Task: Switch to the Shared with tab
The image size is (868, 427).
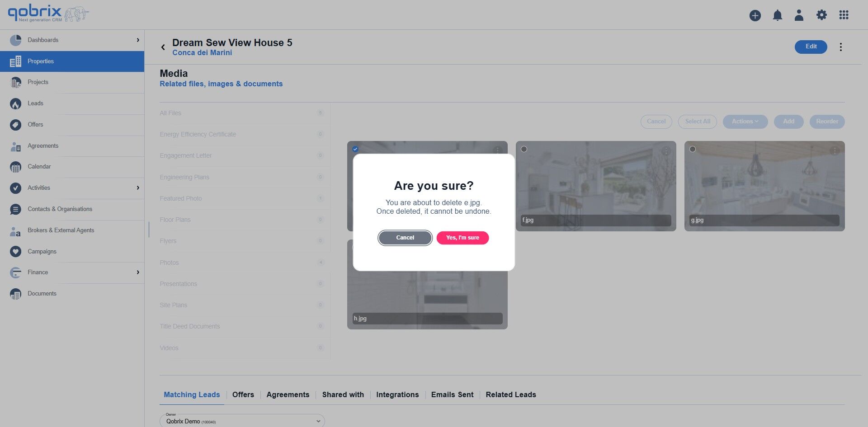Action: (x=343, y=394)
